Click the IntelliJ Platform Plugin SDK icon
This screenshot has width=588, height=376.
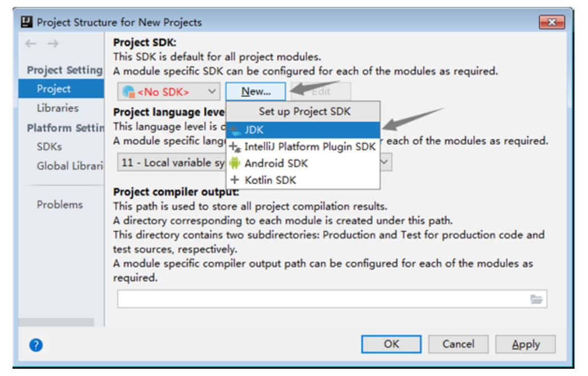coord(235,147)
